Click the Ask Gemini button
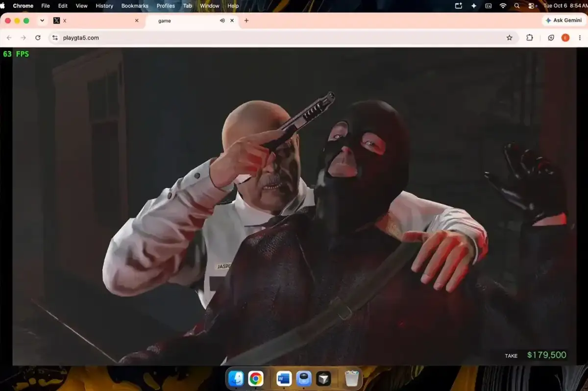The width and height of the screenshot is (588, 391). coord(563,21)
